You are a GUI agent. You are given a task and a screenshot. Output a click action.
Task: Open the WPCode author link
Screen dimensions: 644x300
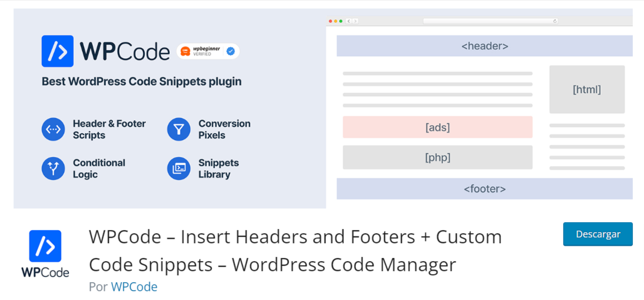[x=134, y=287]
